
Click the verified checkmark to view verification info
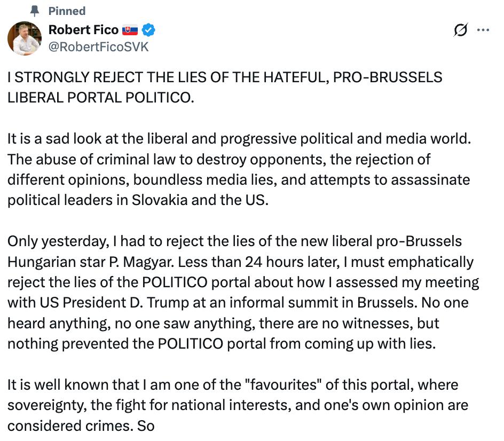[148, 31]
